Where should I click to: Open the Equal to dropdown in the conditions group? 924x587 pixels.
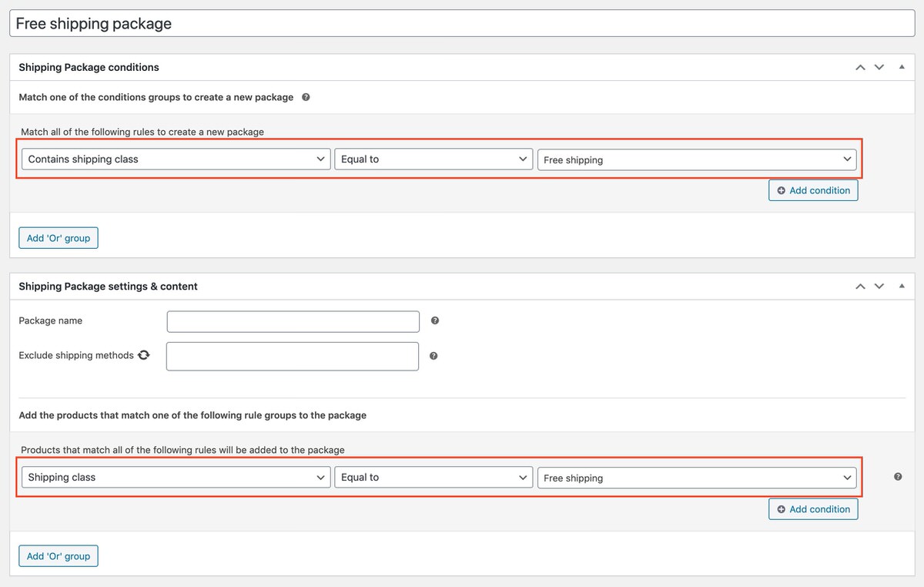click(433, 159)
